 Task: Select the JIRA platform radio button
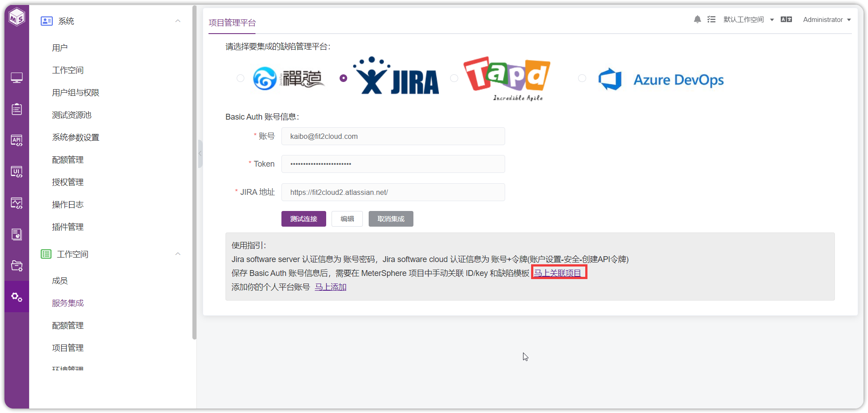coord(343,78)
